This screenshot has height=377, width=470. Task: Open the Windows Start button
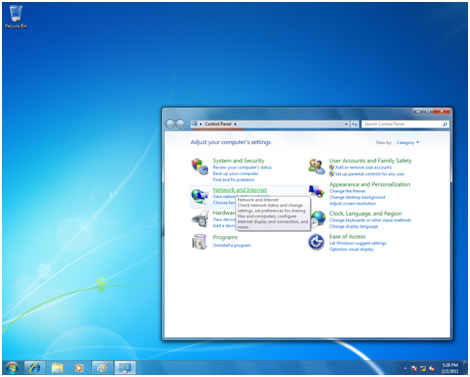click(x=12, y=368)
